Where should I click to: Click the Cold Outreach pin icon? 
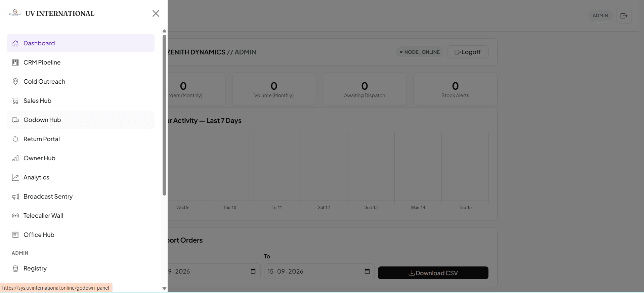pyautogui.click(x=15, y=82)
